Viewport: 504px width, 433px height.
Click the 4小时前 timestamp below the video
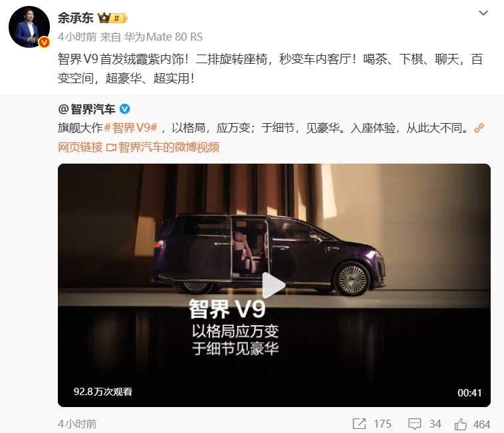77,424
